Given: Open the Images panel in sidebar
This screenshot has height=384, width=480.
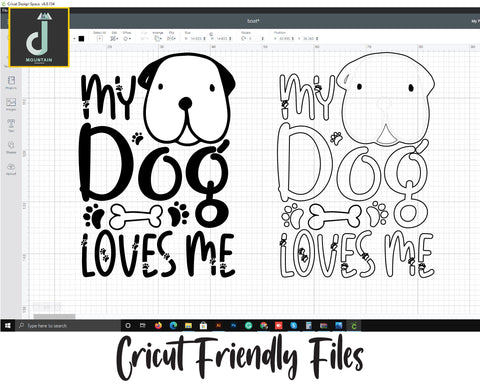Looking at the screenshot, I should (x=11, y=104).
